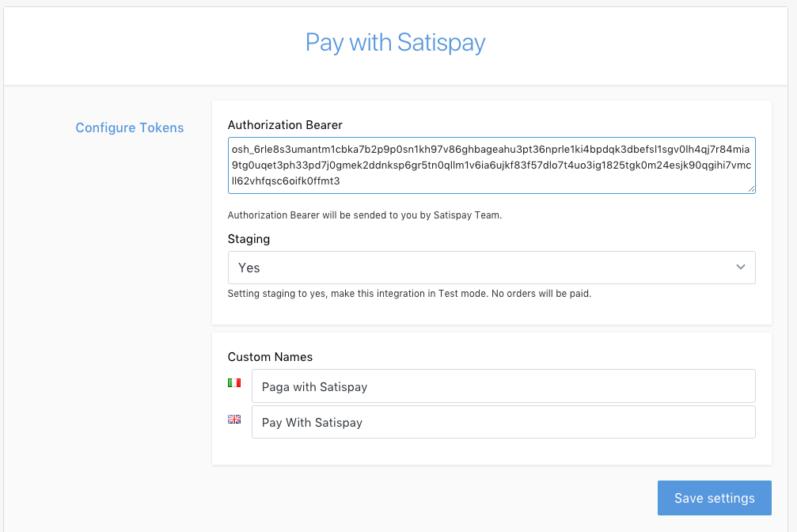Open the Staging select showing Yes
The image size is (797, 532).
491,268
